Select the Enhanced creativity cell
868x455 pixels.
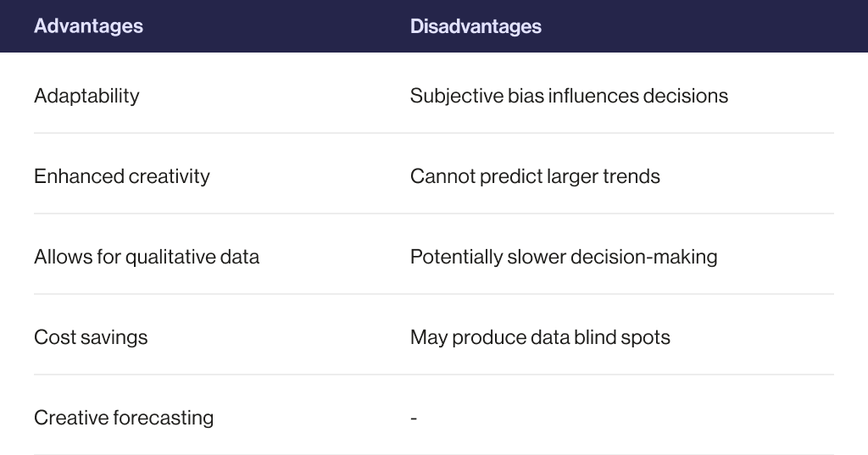(121, 176)
